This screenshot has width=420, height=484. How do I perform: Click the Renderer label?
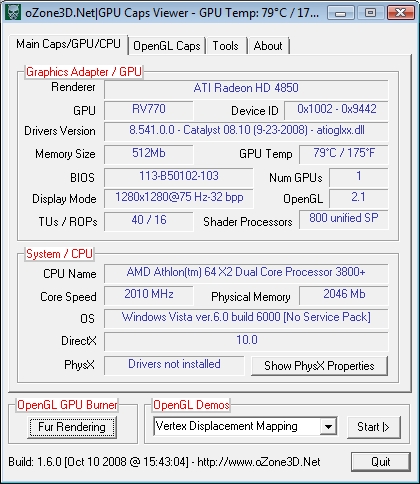(73, 87)
